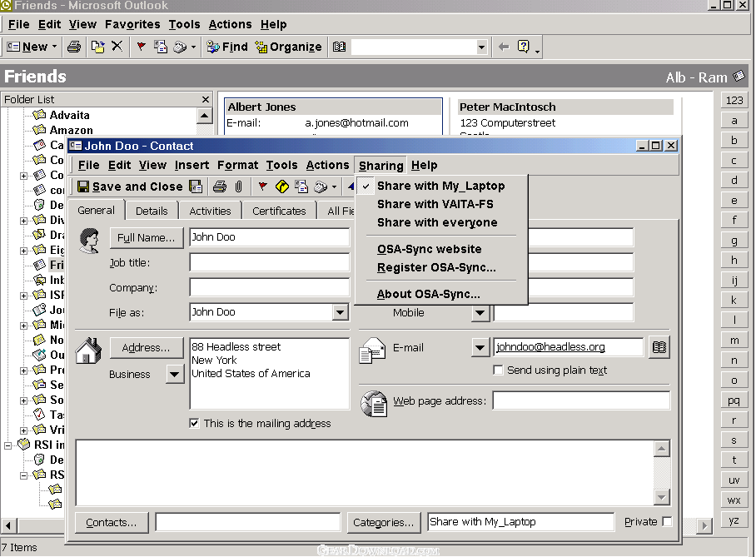Viewport: 756px width, 557px height.
Task: Click the Back arrow in main toolbar
Action: (504, 47)
